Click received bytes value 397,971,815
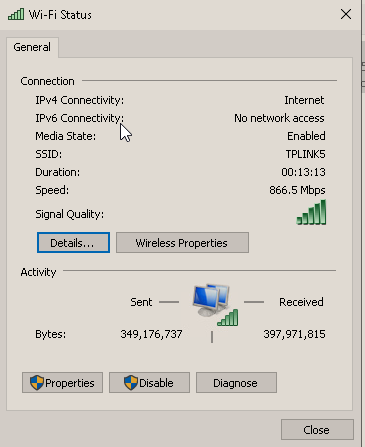365x447 pixels. (294, 334)
